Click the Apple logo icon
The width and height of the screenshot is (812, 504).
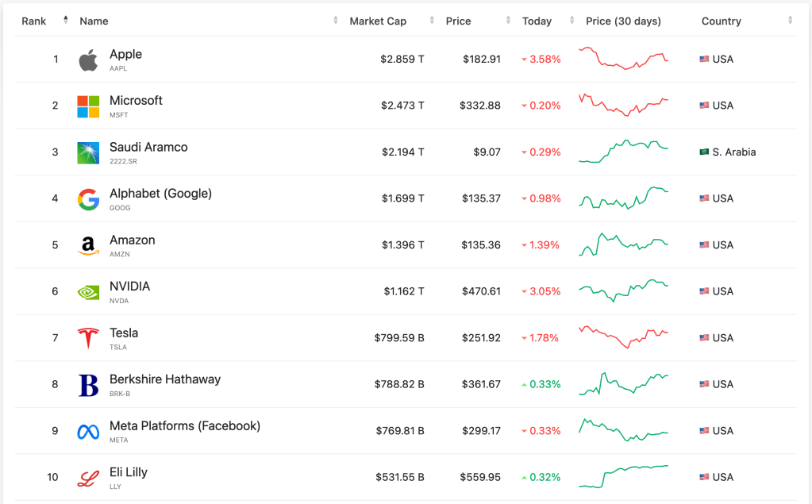[x=88, y=60]
